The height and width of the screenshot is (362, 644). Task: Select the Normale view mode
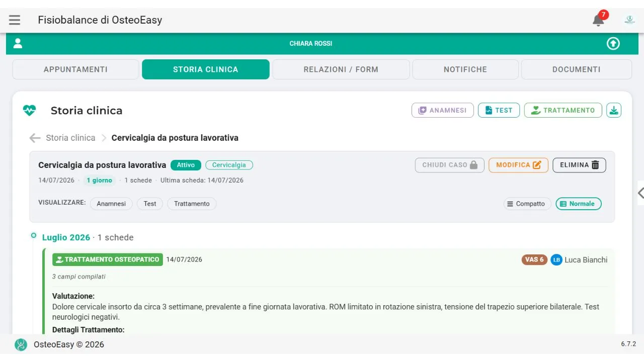[x=579, y=204]
